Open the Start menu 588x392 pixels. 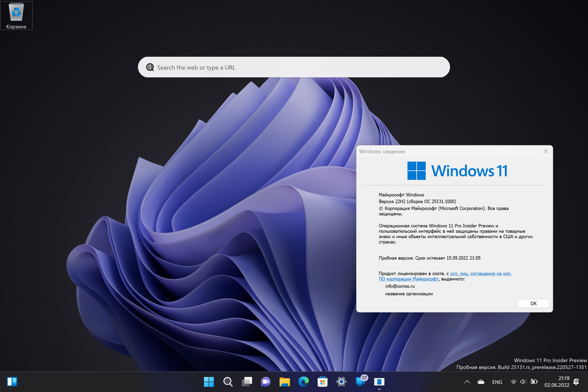[x=209, y=382]
